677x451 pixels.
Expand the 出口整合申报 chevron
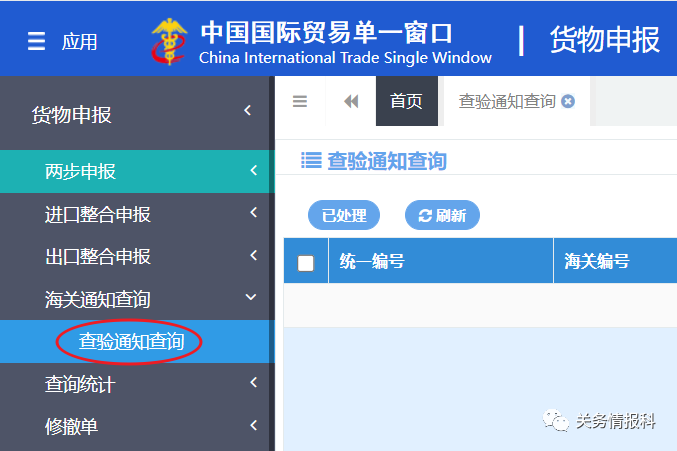click(x=254, y=255)
